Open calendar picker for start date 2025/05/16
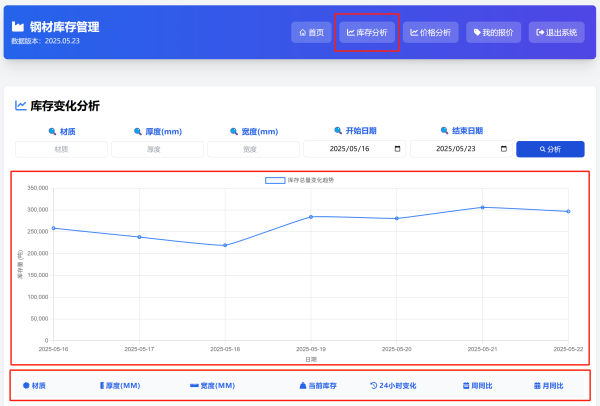The image size is (600, 406). pos(397,149)
